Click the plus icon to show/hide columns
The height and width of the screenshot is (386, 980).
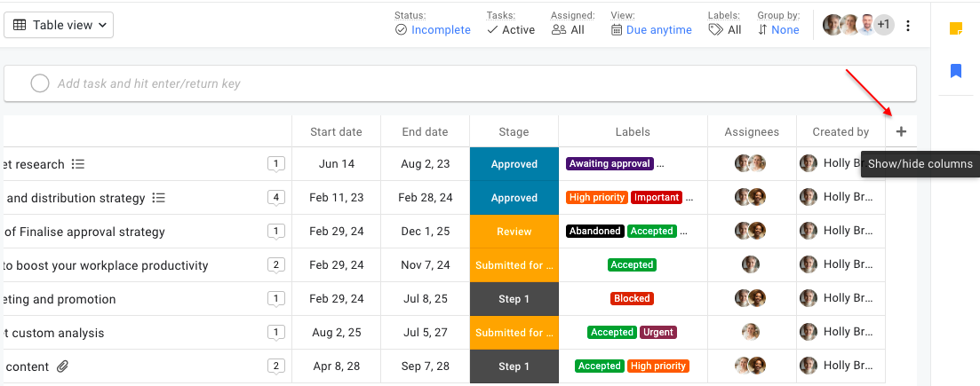(901, 132)
